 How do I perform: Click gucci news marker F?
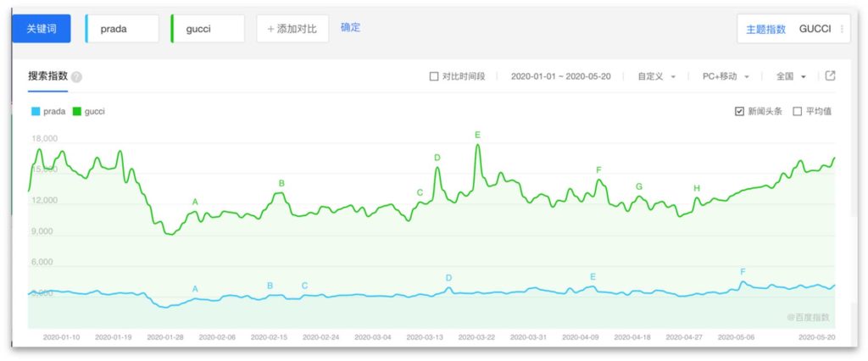(598, 170)
